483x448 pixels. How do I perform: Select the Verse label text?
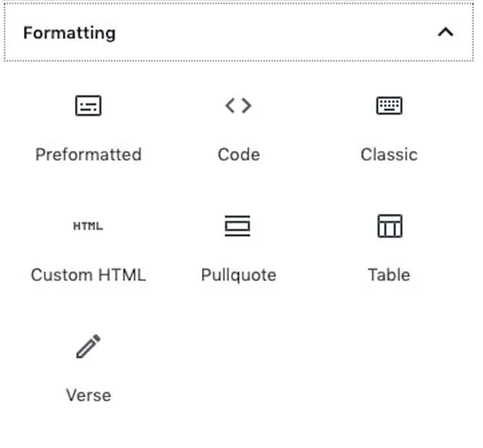click(x=88, y=395)
